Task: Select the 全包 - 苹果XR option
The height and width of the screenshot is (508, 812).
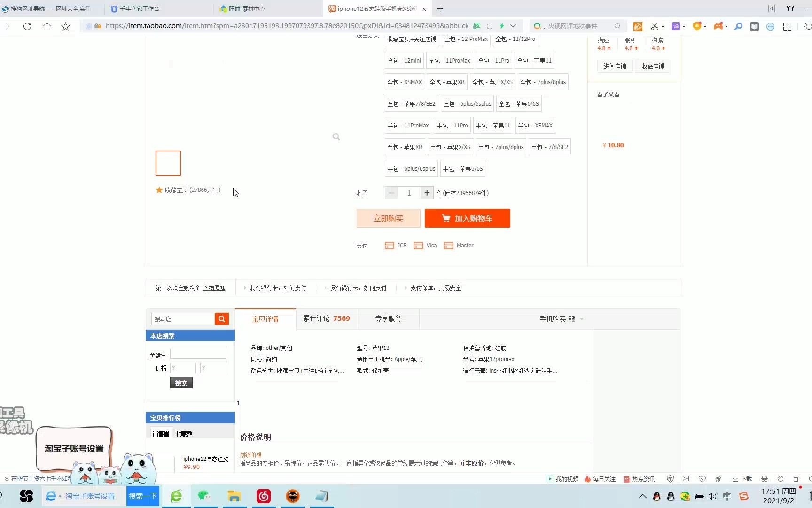Action: [447, 82]
